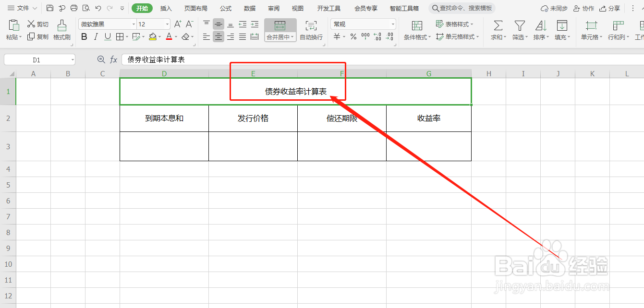Expand the 常规 number format dropdown

[392, 24]
